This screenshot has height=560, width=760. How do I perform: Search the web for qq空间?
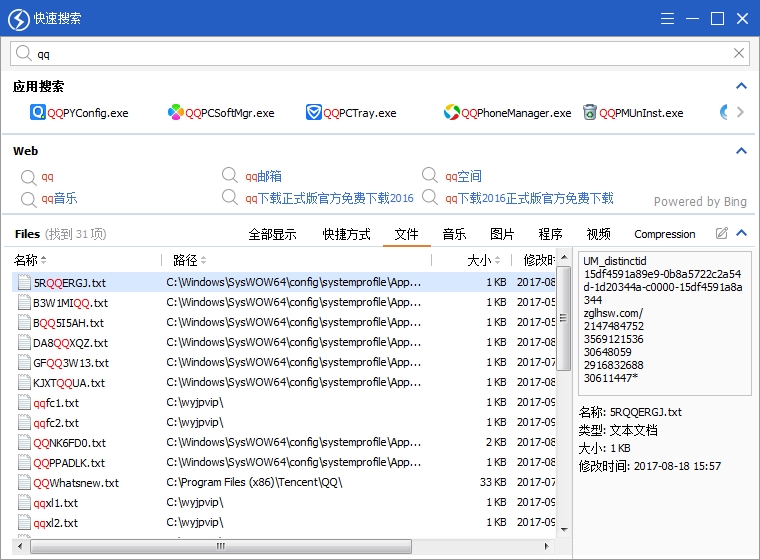[463, 177]
